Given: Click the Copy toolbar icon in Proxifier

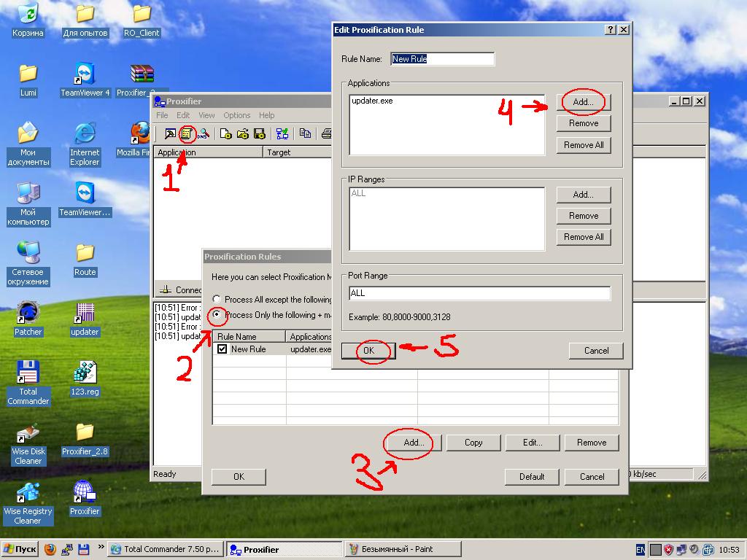Looking at the screenshot, I should [305, 133].
